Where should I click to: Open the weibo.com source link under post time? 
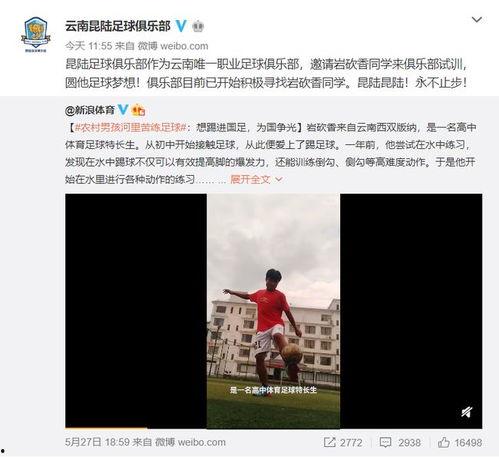click(x=184, y=46)
